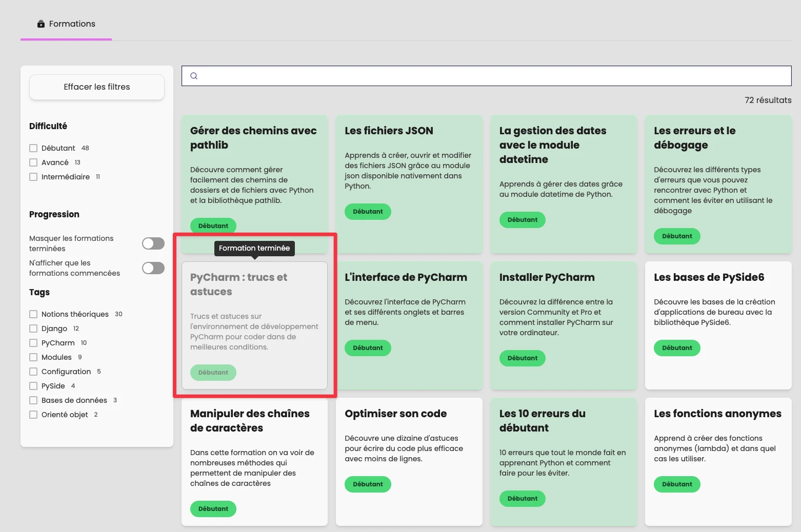Open Les bases de PySide6 course
The height and width of the screenshot is (532, 801).
(x=718, y=313)
